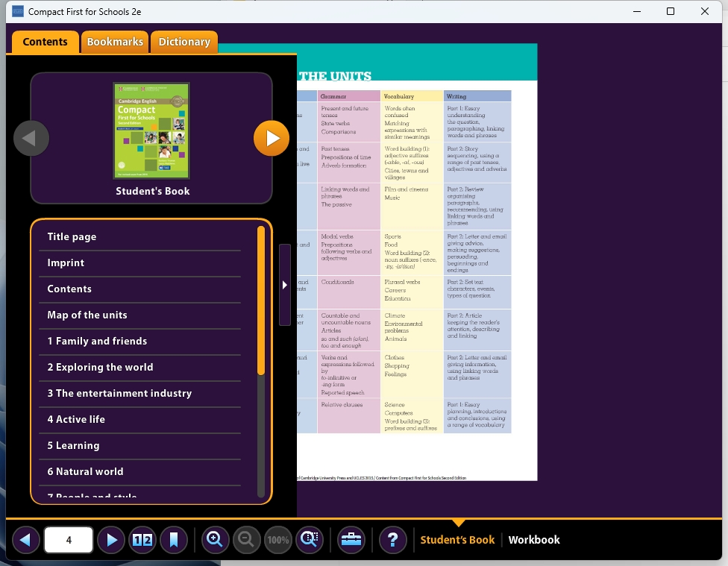The height and width of the screenshot is (566, 728).
Task: Switch to the Bookmarks tab
Action: click(x=115, y=42)
